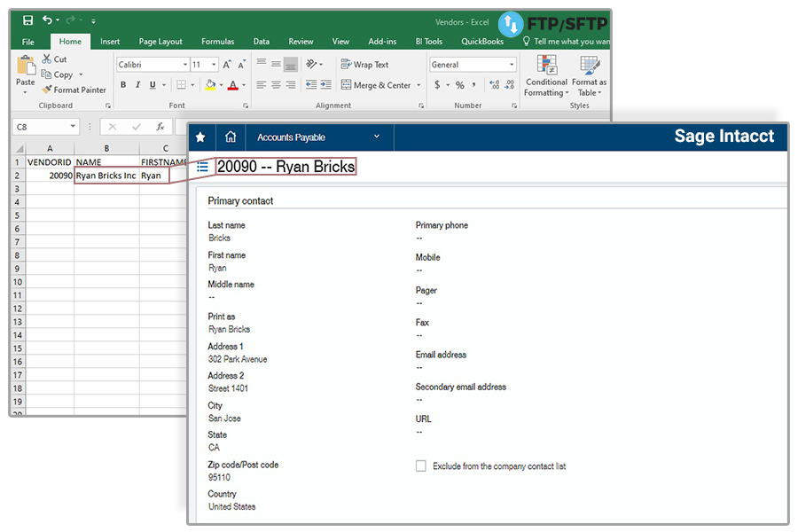798x532 pixels.
Task: Toggle Bold formatting
Action: click(123, 85)
